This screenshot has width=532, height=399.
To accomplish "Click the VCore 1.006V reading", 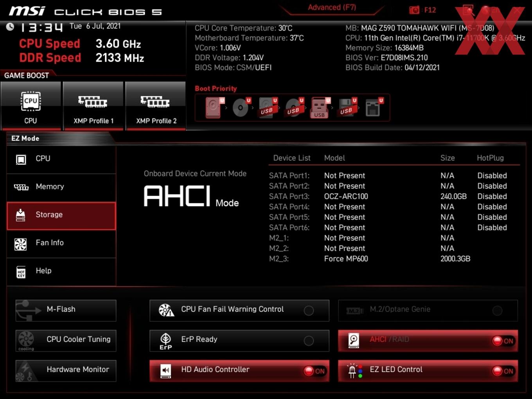I will coord(217,48).
